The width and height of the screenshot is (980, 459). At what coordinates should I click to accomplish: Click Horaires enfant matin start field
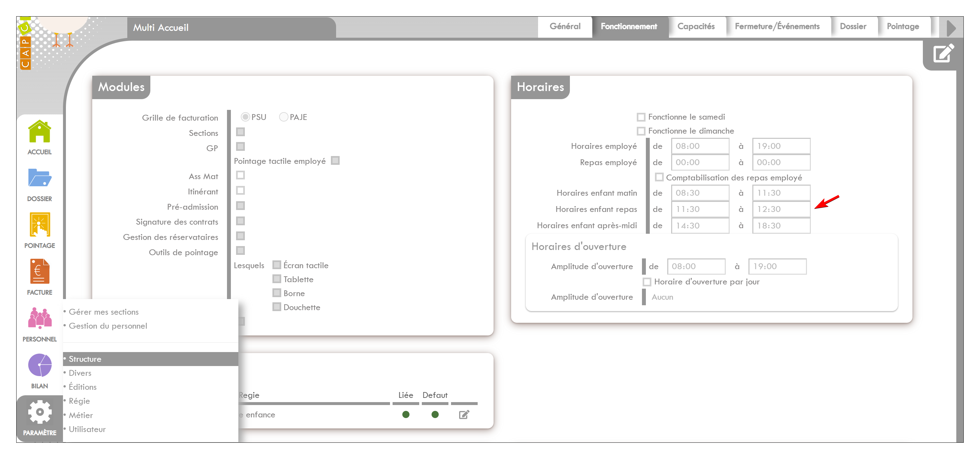700,193
